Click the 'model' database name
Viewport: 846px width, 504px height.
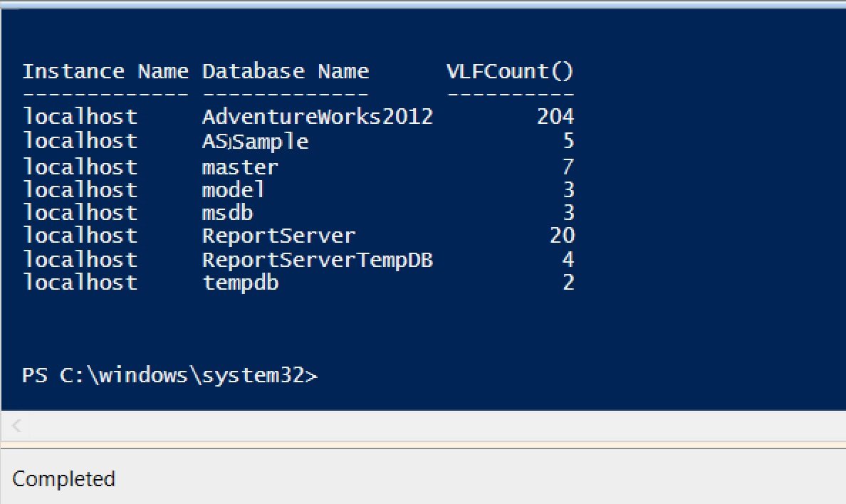point(233,189)
